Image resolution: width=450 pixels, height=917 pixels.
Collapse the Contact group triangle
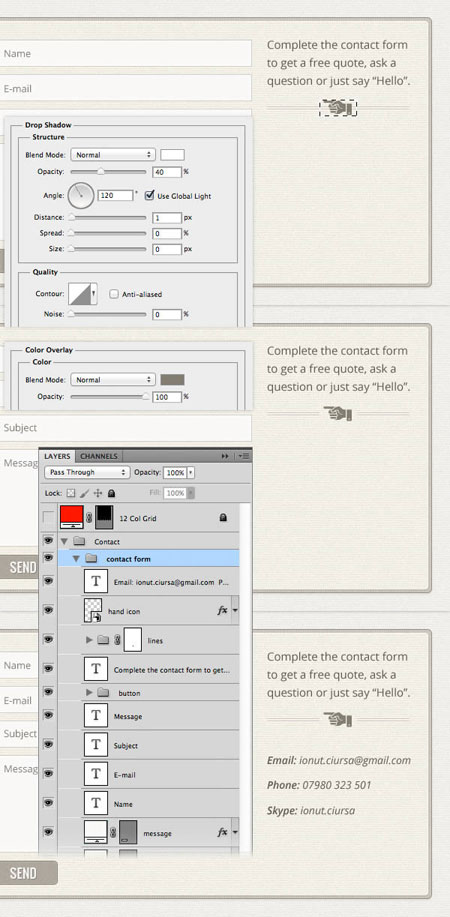(64, 542)
